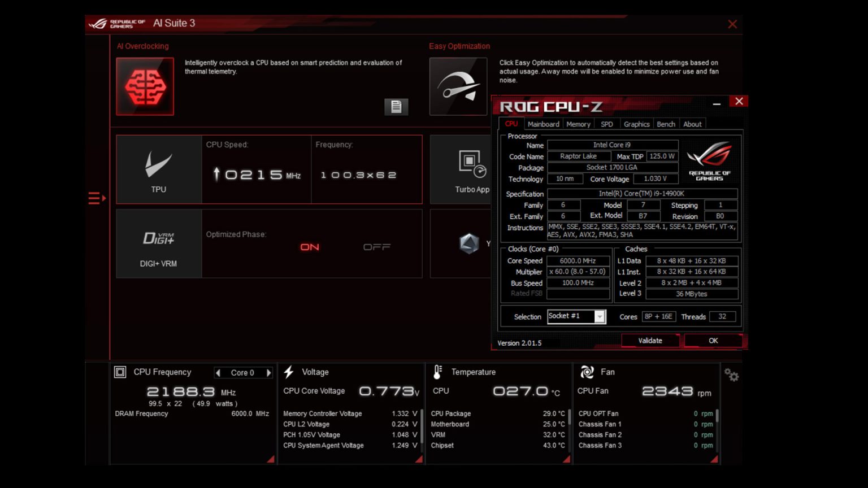Switch to the SPD tab

607,124
